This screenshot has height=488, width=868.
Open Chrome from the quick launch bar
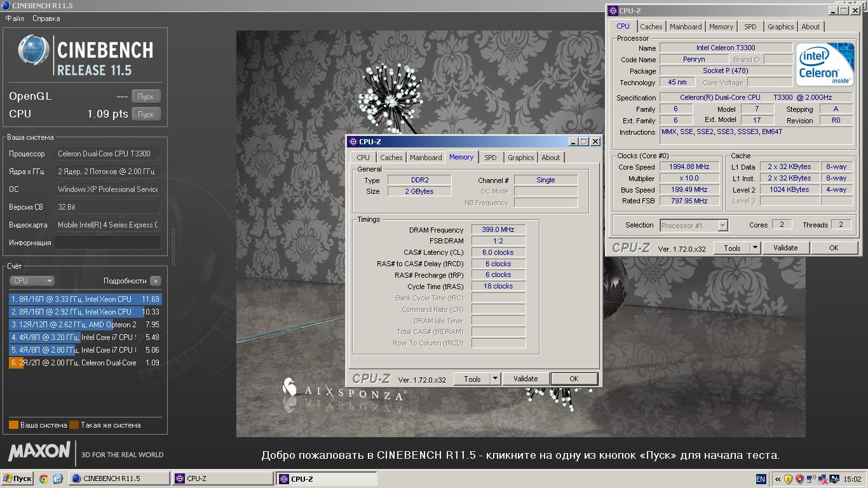click(x=43, y=478)
